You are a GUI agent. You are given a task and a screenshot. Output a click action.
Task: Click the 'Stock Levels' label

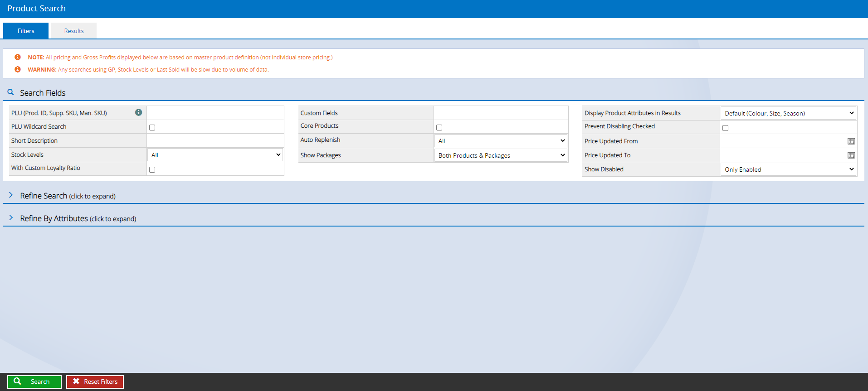pos(27,155)
